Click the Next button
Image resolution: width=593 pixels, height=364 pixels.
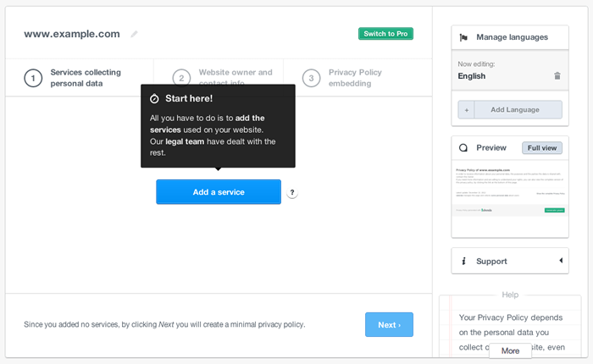pyautogui.click(x=389, y=325)
